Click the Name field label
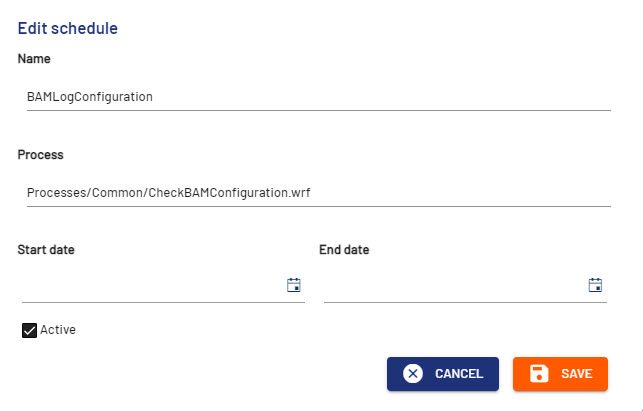The image size is (643, 411). click(34, 59)
